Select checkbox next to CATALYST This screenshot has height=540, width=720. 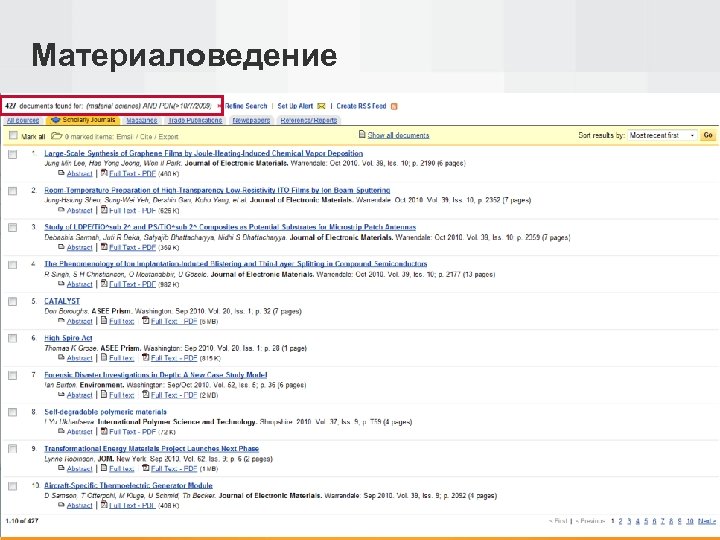click(12, 302)
